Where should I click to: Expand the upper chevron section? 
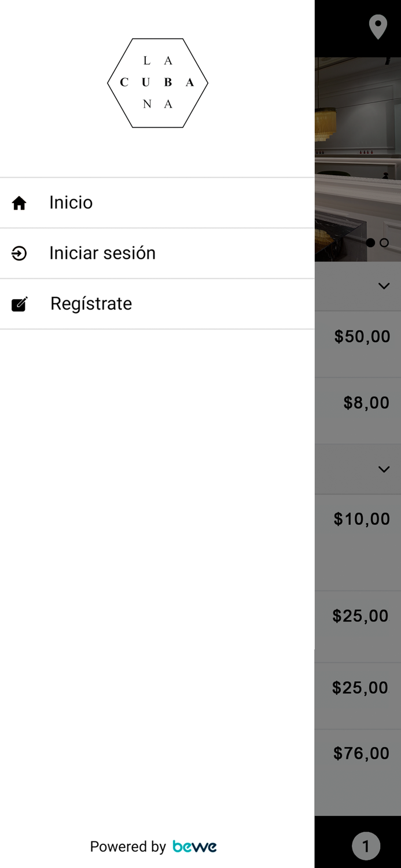(x=384, y=286)
